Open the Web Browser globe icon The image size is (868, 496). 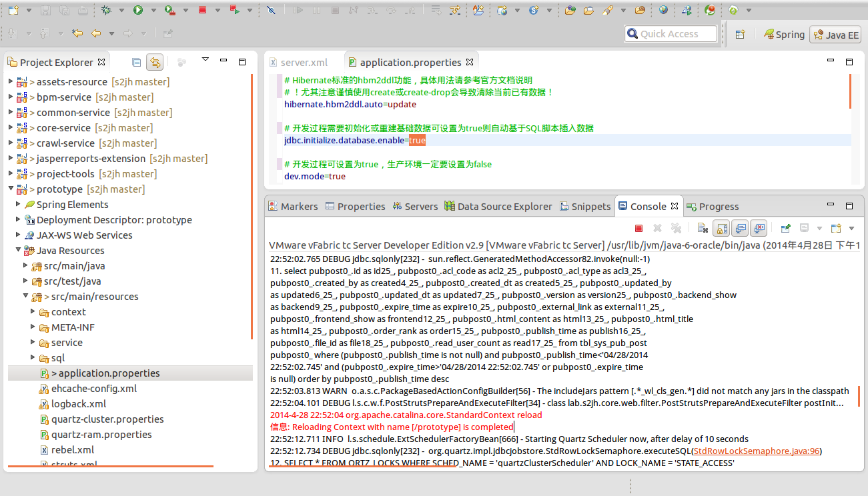(x=663, y=10)
